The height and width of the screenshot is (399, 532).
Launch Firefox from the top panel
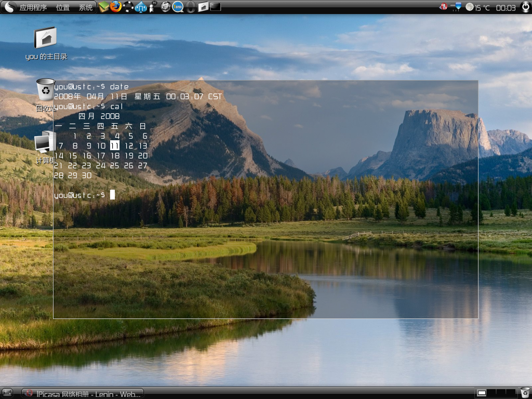coord(116,7)
